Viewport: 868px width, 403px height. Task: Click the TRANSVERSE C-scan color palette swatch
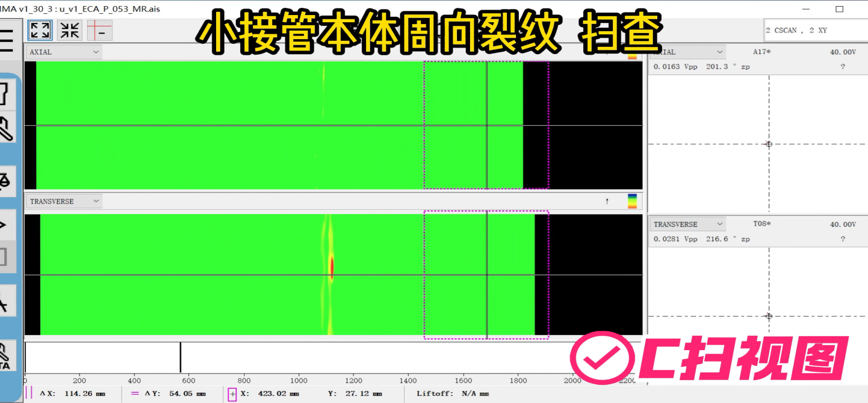[x=632, y=201]
